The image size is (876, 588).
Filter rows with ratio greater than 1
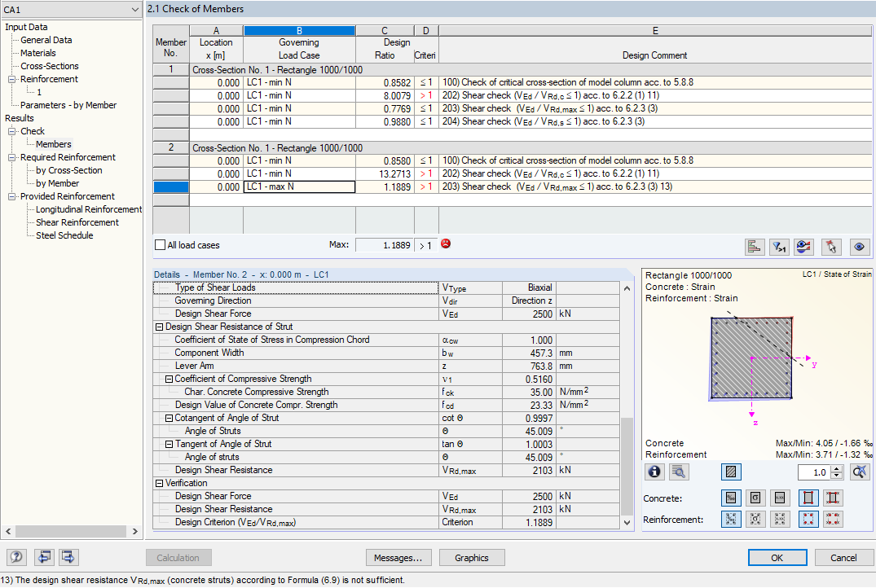[x=779, y=247]
